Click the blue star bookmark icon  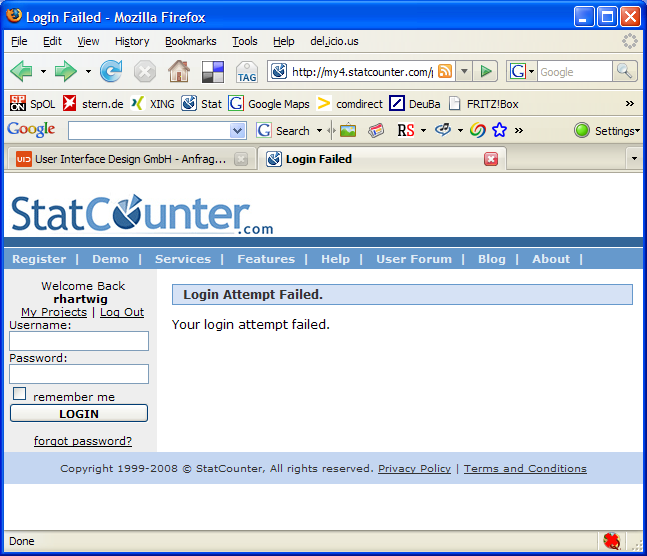[x=499, y=130]
